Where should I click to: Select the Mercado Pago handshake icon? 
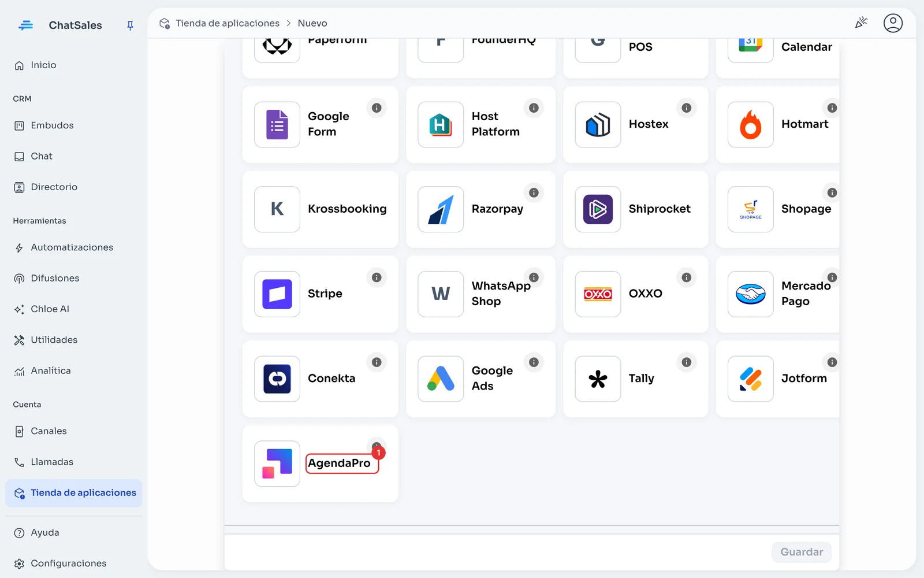751,294
